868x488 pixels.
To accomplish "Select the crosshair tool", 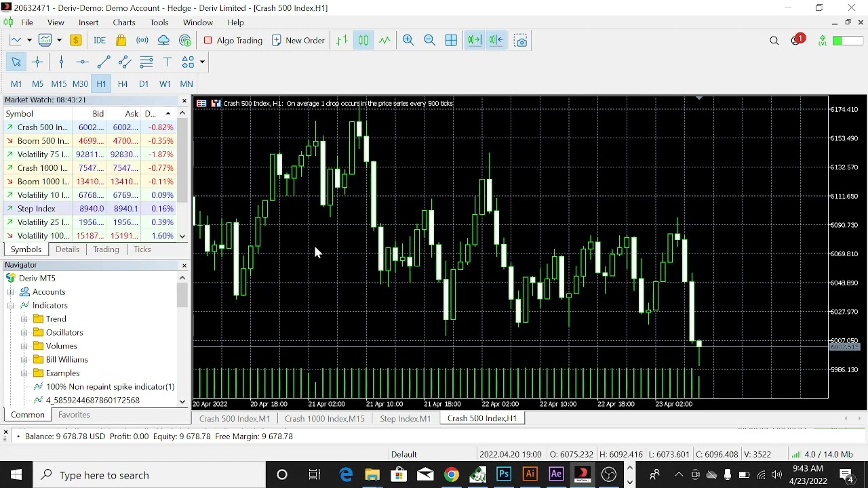I will coord(38,62).
